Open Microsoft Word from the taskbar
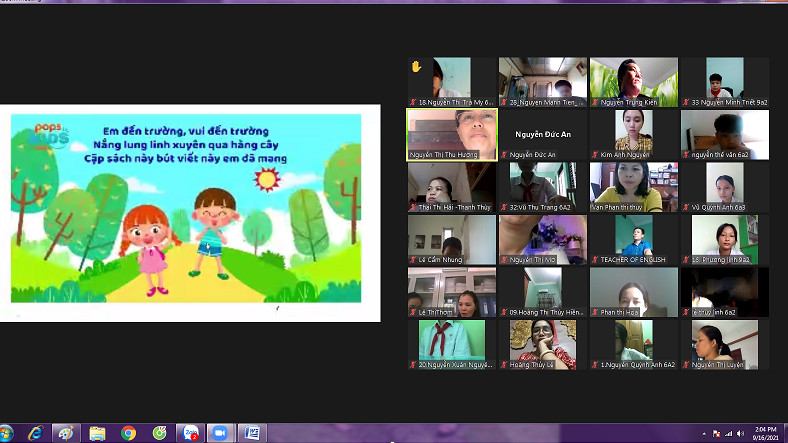Screen dimensions: 788x443 [x=251, y=433]
